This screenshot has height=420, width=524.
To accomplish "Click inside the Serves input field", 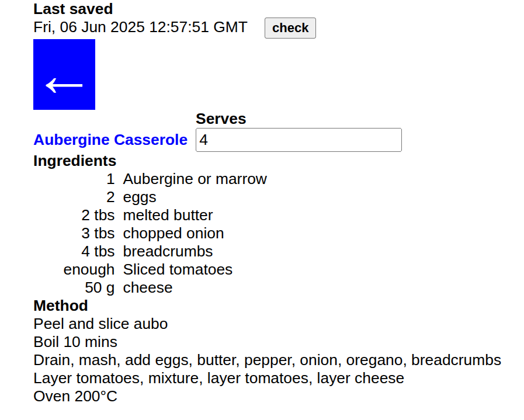I will [298, 140].
